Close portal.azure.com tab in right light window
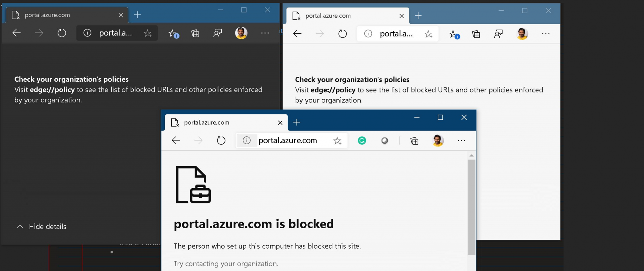The width and height of the screenshot is (644, 271). coord(402,16)
